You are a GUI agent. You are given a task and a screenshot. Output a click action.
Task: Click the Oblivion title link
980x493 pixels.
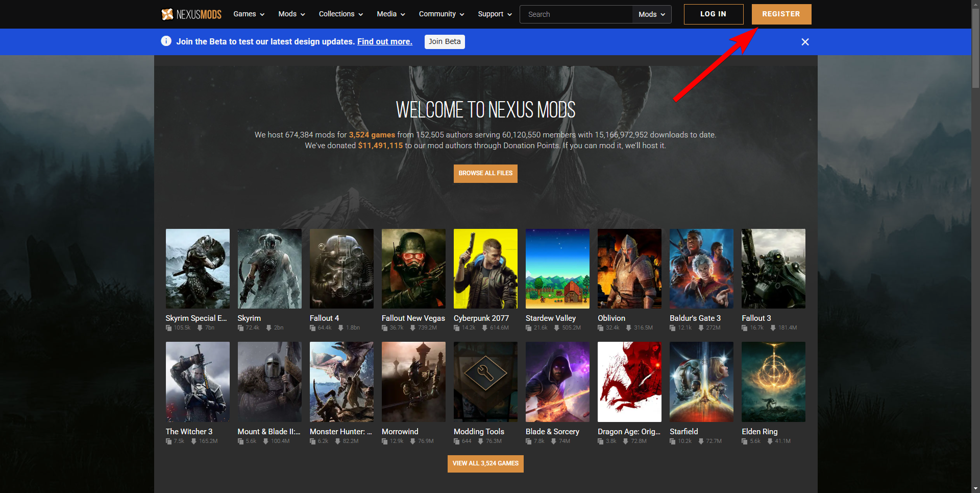point(611,318)
